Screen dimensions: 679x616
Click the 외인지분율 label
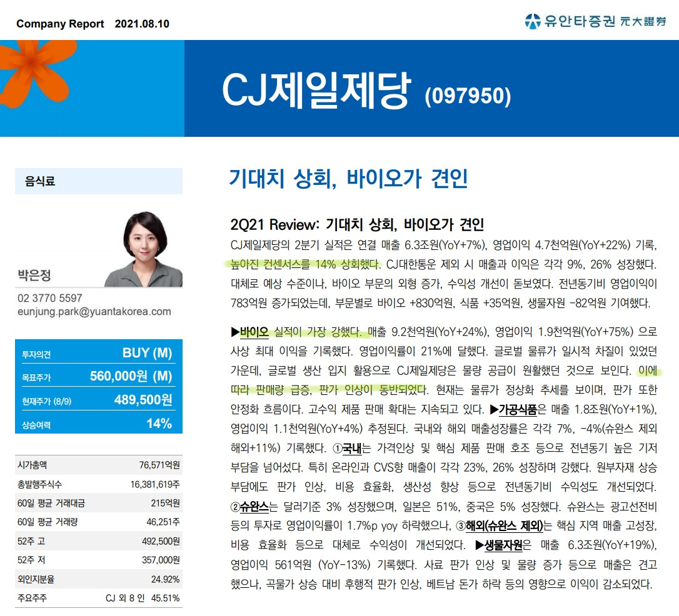click(x=36, y=579)
